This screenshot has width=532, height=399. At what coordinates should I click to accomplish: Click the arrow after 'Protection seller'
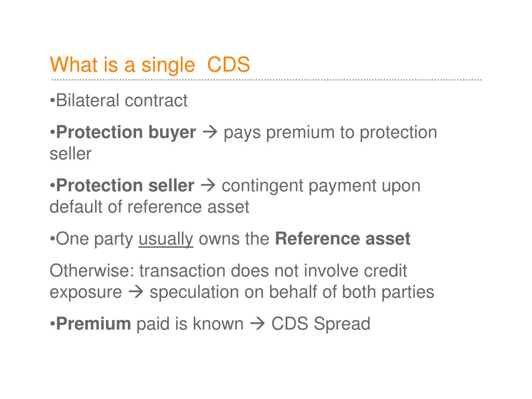pos(208,185)
